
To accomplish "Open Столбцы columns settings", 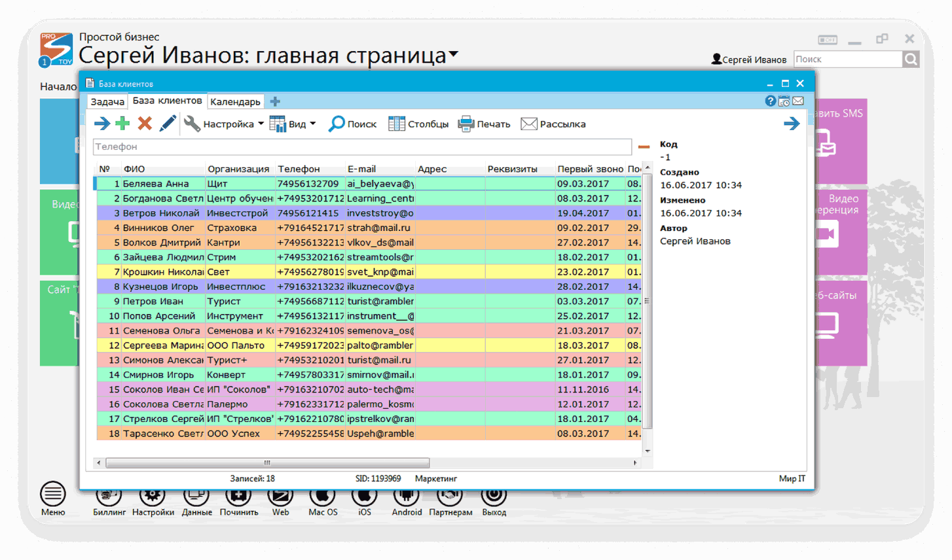I will 418,124.
